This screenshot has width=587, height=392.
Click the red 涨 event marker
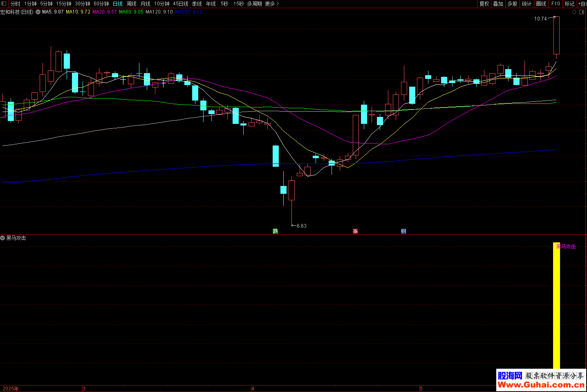(x=356, y=231)
